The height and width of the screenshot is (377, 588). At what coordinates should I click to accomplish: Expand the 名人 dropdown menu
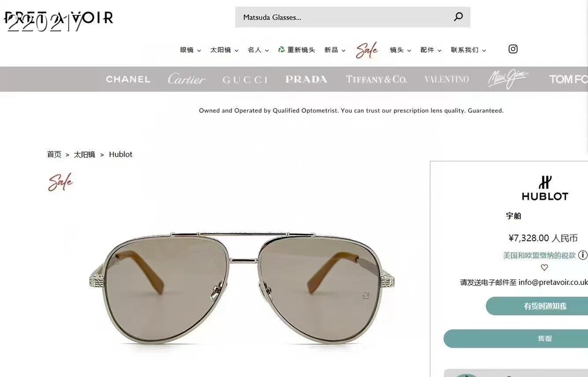[x=259, y=50]
